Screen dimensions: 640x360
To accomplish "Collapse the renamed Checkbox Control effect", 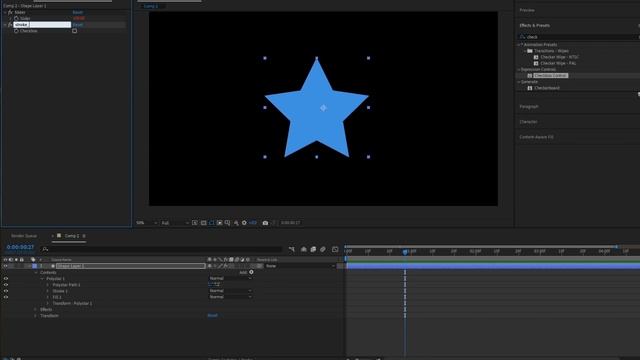I will point(5,24).
